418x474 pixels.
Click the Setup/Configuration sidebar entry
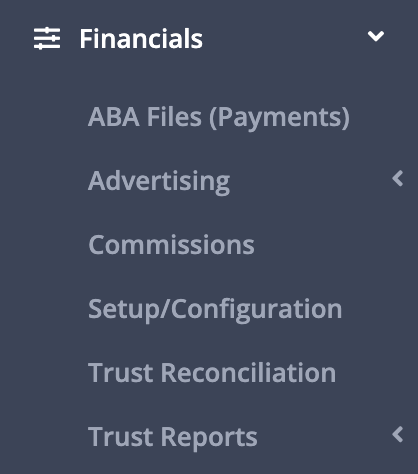point(215,310)
